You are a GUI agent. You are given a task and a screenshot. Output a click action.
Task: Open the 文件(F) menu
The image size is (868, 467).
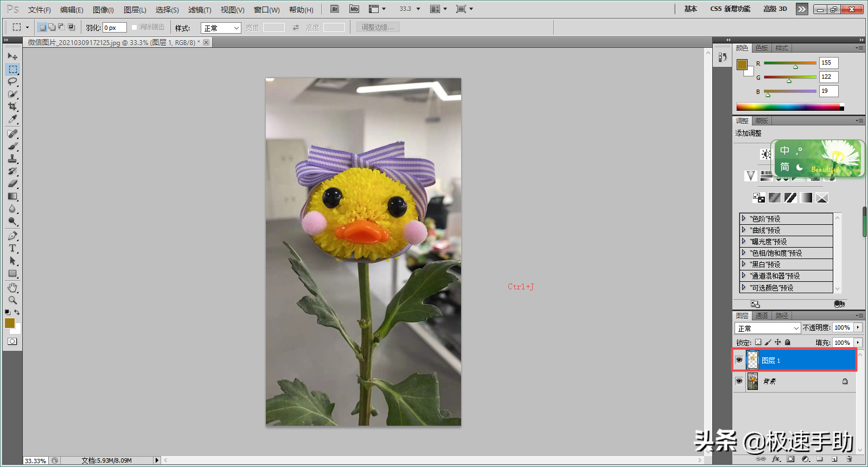(40, 10)
